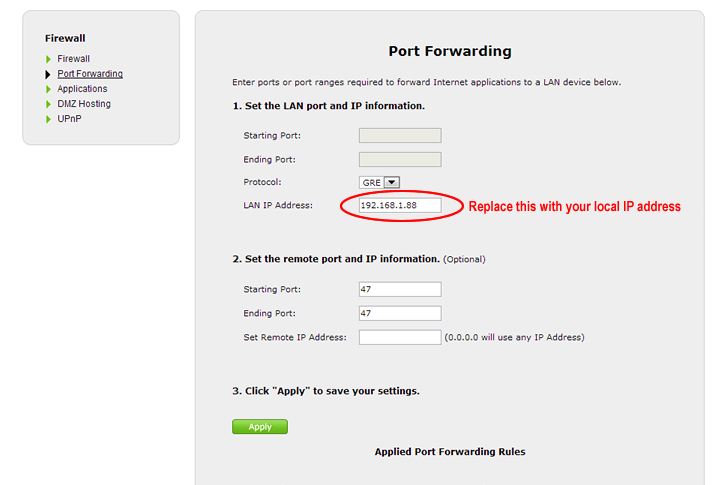Screen dimensions: 723x485
Task: Focus the LAN IP Address field
Action: click(400, 205)
